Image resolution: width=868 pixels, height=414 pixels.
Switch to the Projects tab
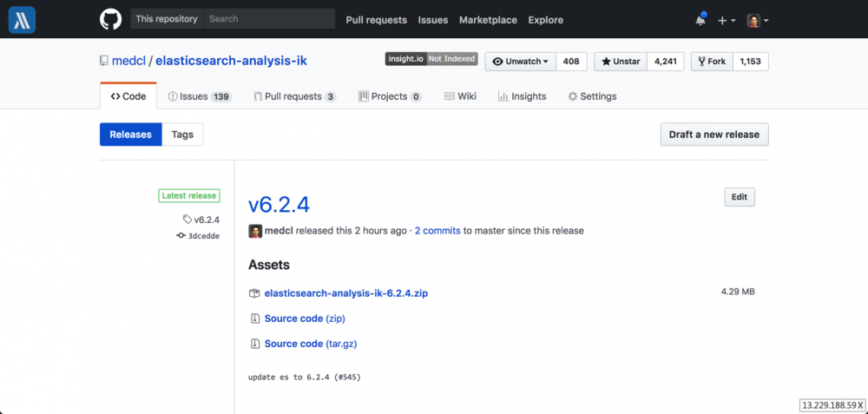[x=390, y=96]
